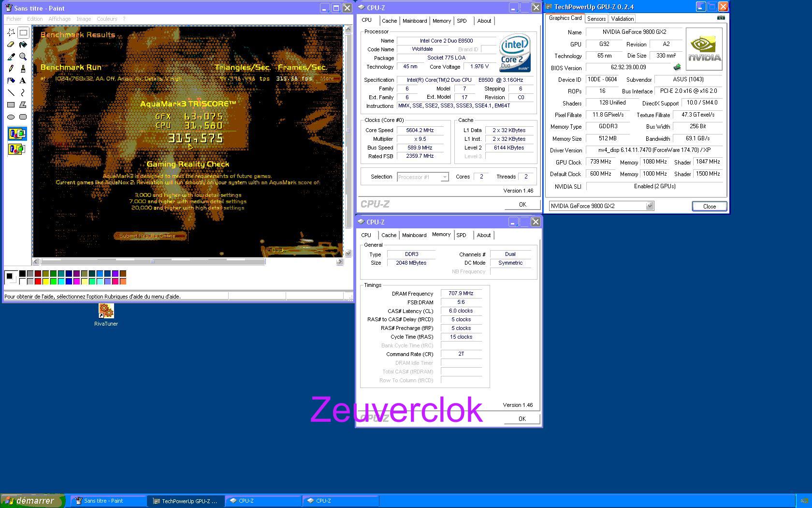
Task: Click the BIOS save chip icon in GPU-Z
Action: 677,67
